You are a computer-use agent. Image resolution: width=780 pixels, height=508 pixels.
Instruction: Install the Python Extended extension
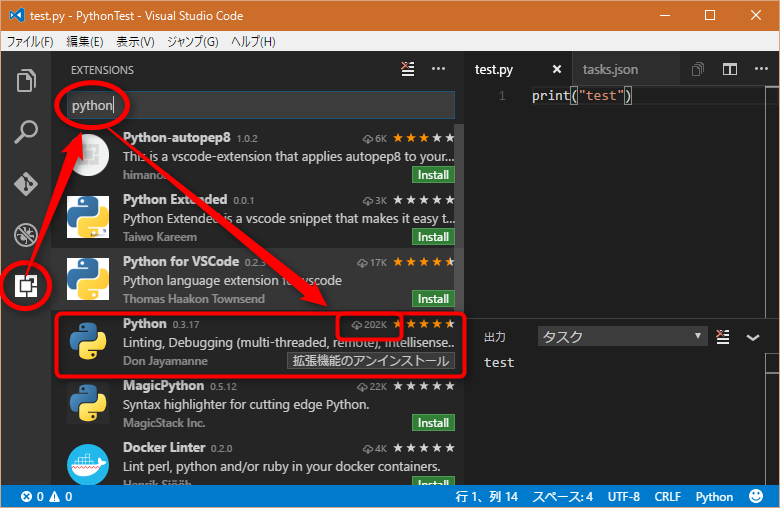pyautogui.click(x=433, y=237)
